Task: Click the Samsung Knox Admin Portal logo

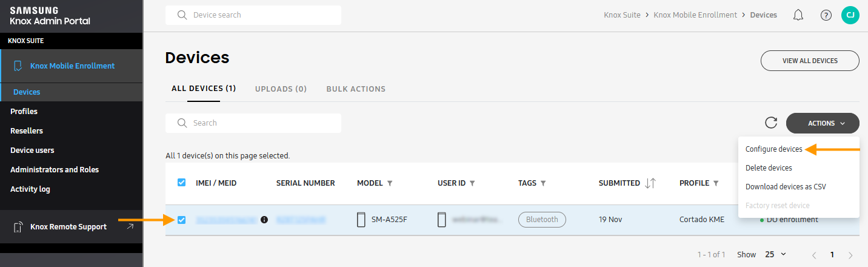Action: [x=50, y=16]
